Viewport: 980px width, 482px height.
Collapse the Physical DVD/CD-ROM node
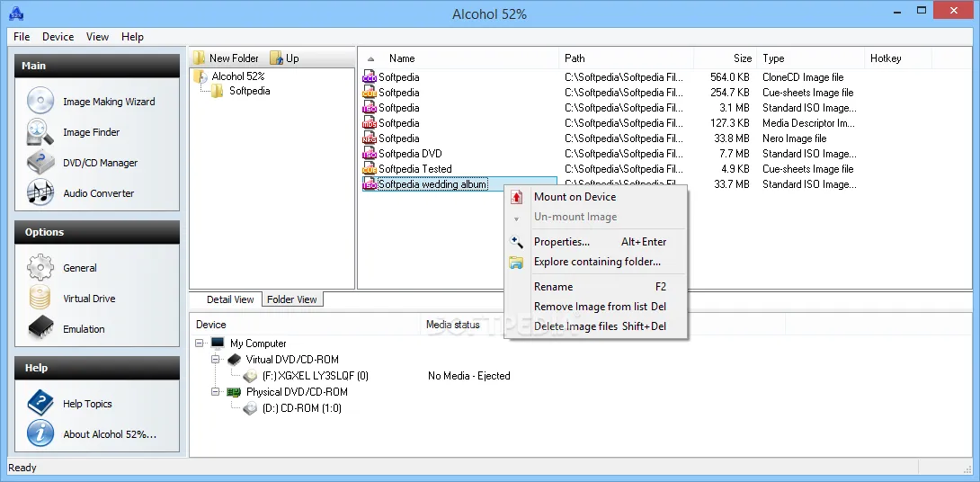216,392
